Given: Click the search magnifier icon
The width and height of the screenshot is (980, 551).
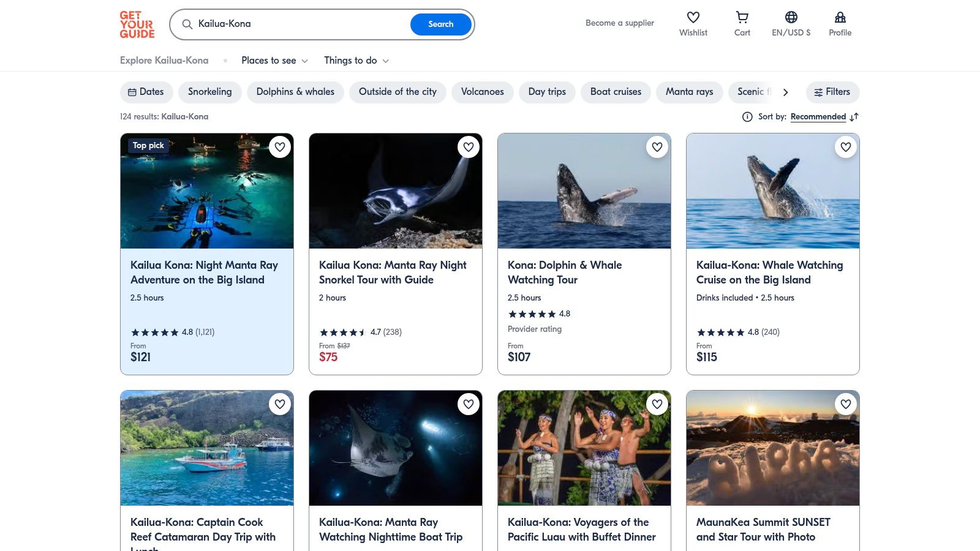Looking at the screenshot, I should click(x=187, y=24).
